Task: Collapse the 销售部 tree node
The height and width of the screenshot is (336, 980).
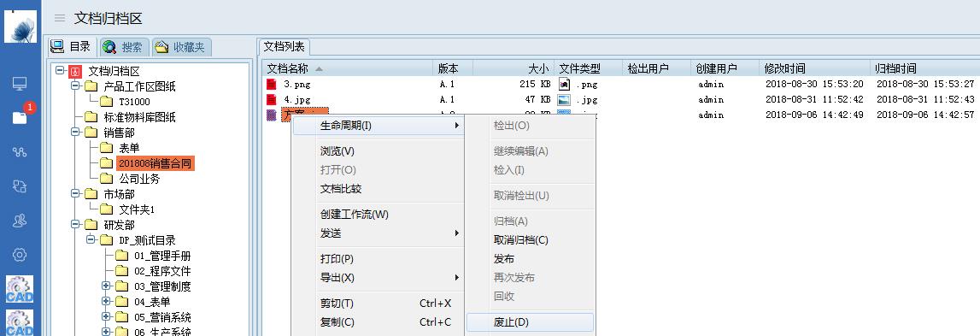Action: coord(76,132)
